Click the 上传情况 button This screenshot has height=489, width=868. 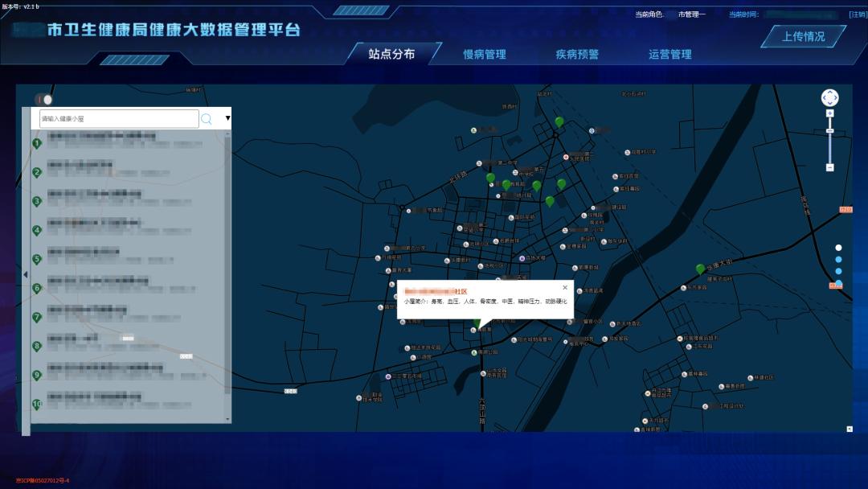[803, 35]
